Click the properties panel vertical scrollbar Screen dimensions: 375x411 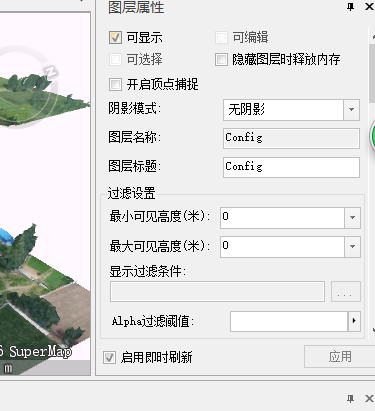point(372,73)
